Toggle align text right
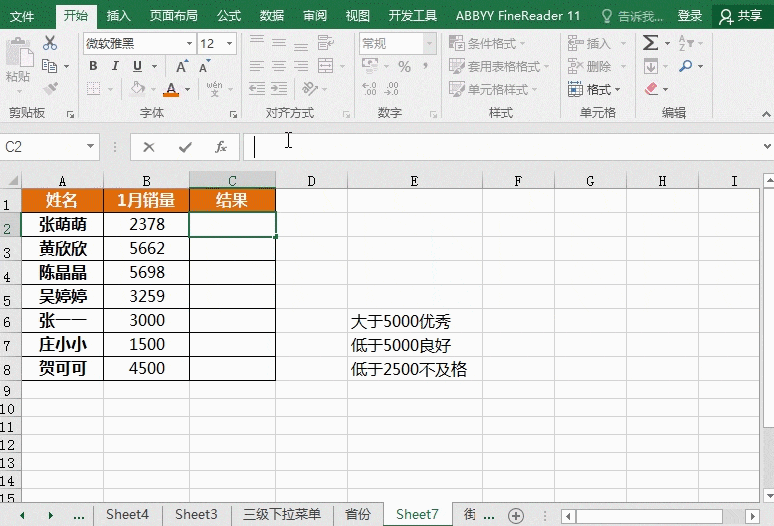The image size is (774, 526). [301, 66]
